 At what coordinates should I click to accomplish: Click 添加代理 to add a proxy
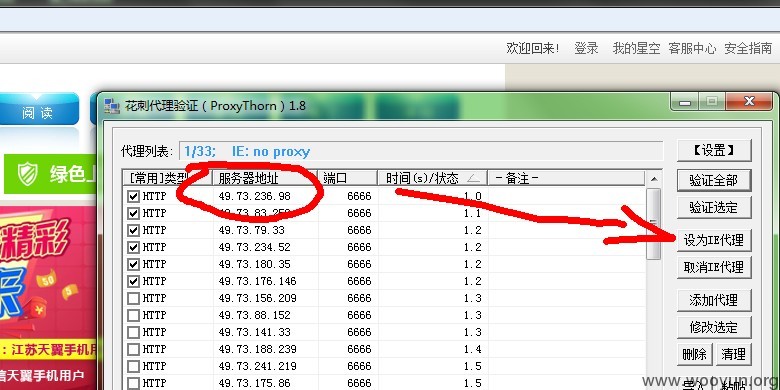tap(714, 300)
